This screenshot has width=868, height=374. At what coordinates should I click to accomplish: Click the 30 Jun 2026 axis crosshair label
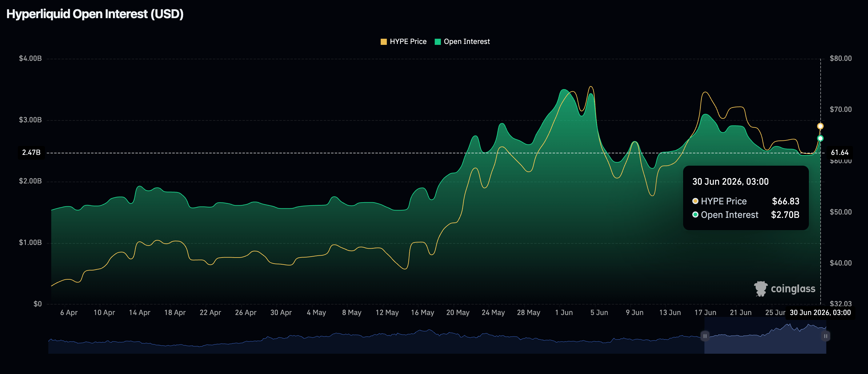[x=820, y=313]
